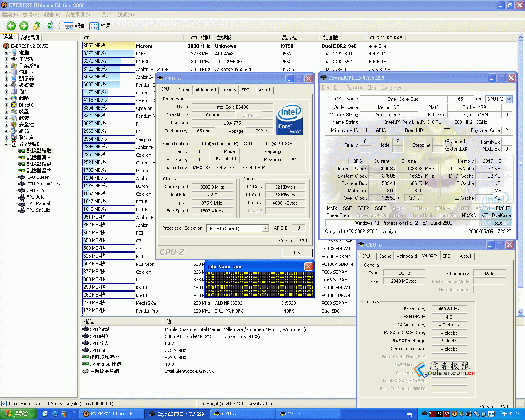Image resolution: width=525 pixels, height=420 pixels.
Task: Select the 安全性 shield icon in the tree
Action: tap(14, 125)
